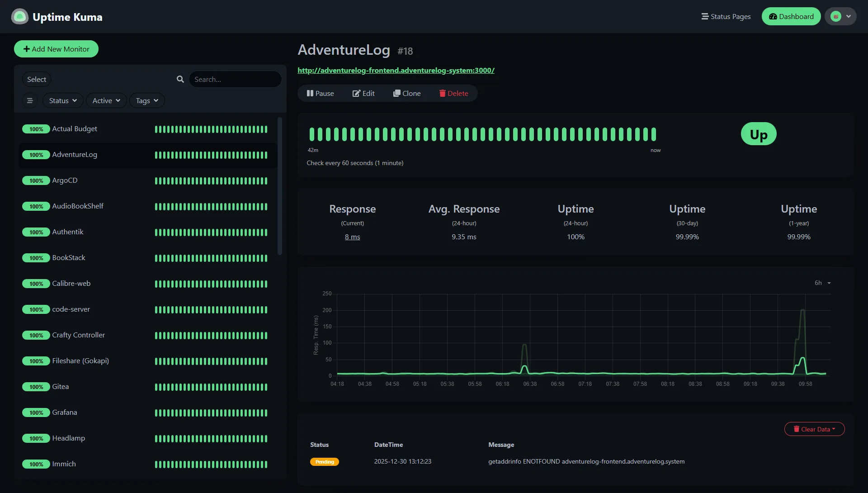Screen dimensions: 868x493
Task: Open the Status Pages list
Action: 726,17
